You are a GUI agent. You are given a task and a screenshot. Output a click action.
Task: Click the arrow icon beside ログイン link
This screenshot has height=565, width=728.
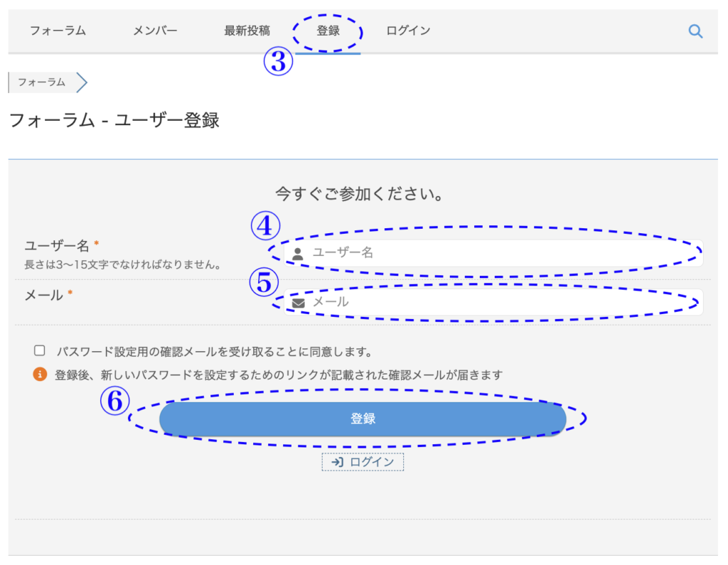(338, 462)
